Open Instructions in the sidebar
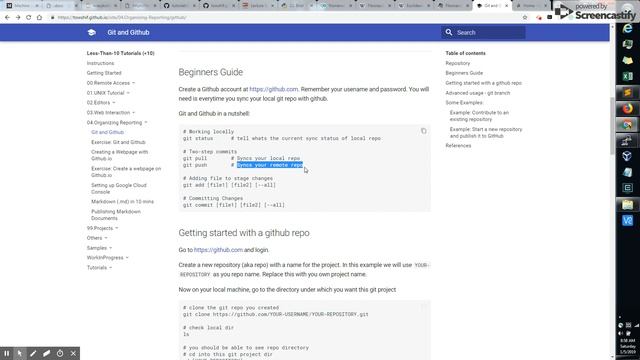The width and height of the screenshot is (640, 360). coord(100,63)
